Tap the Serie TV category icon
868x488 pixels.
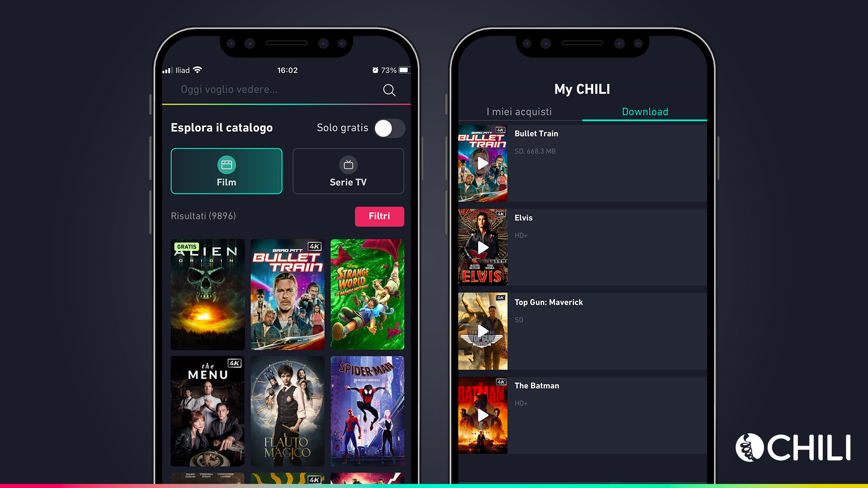348,165
